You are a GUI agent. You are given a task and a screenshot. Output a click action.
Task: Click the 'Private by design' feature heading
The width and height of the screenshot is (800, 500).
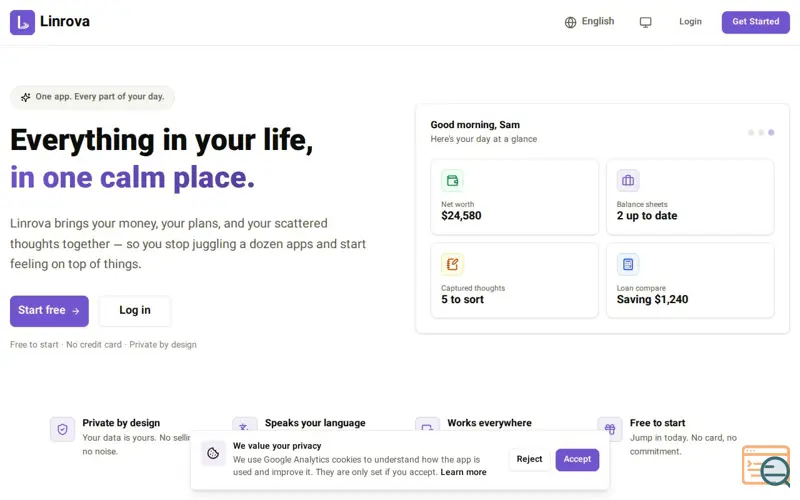coord(121,423)
